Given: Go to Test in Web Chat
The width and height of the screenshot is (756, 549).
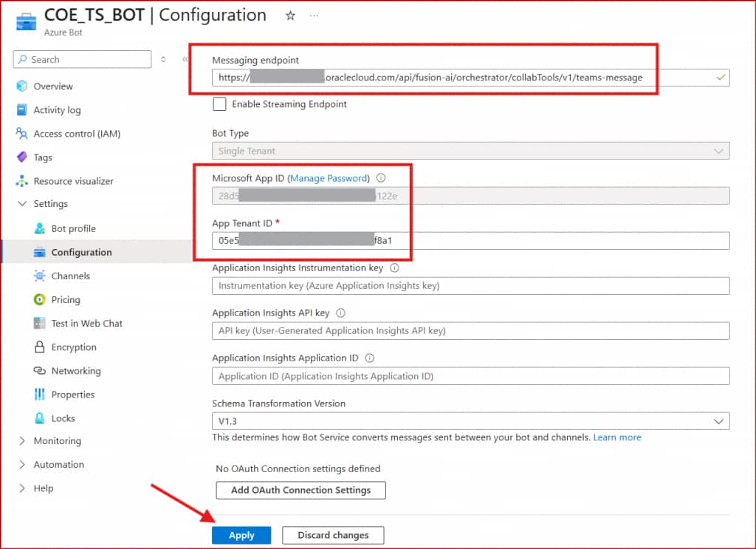Looking at the screenshot, I should click(x=86, y=324).
